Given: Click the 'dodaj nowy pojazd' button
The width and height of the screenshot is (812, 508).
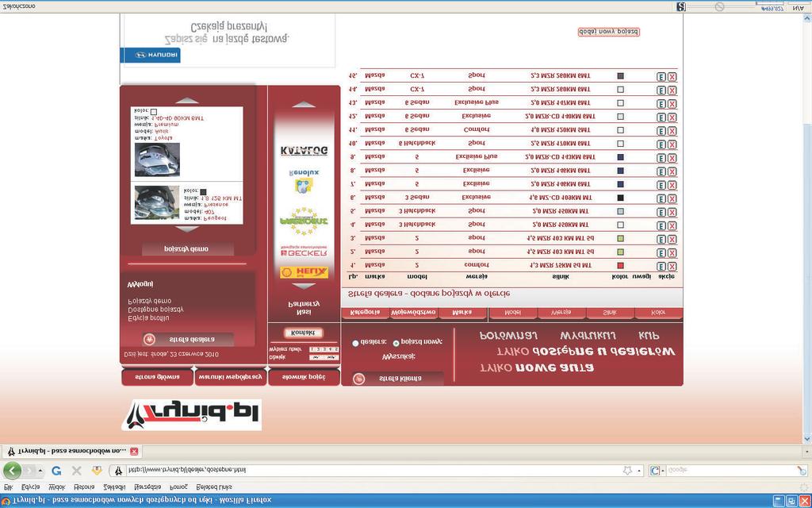Looking at the screenshot, I should (609, 32).
